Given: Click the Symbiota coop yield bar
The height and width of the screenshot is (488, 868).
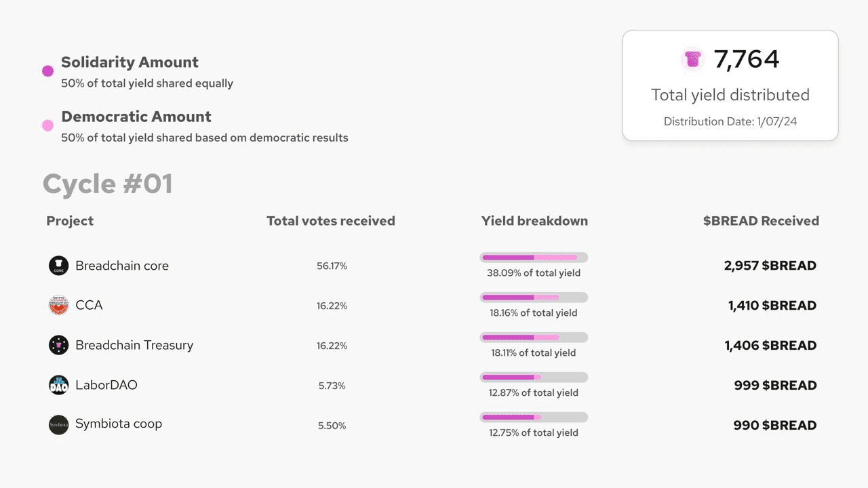Looking at the screenshot, I should pyautogui.click(x=534, y=417).
